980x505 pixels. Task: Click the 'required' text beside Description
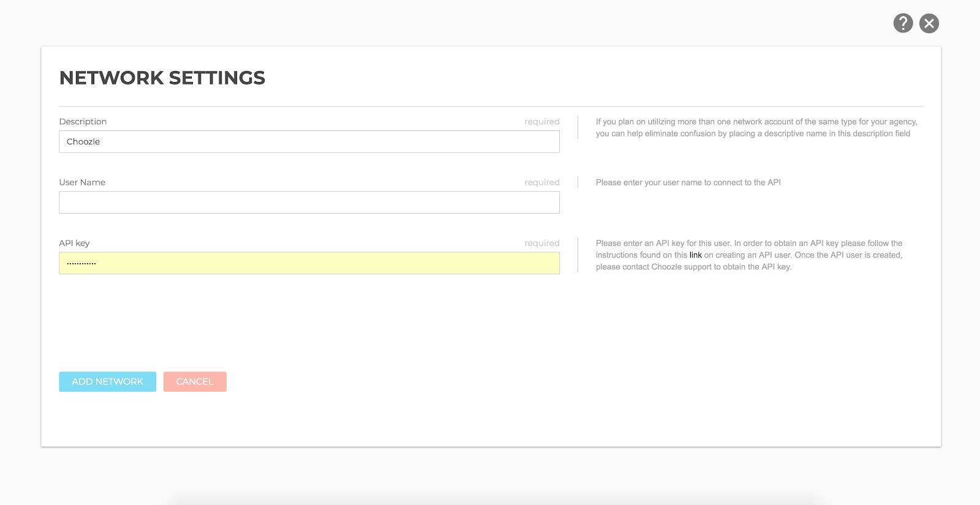click(x=542, y=122)
